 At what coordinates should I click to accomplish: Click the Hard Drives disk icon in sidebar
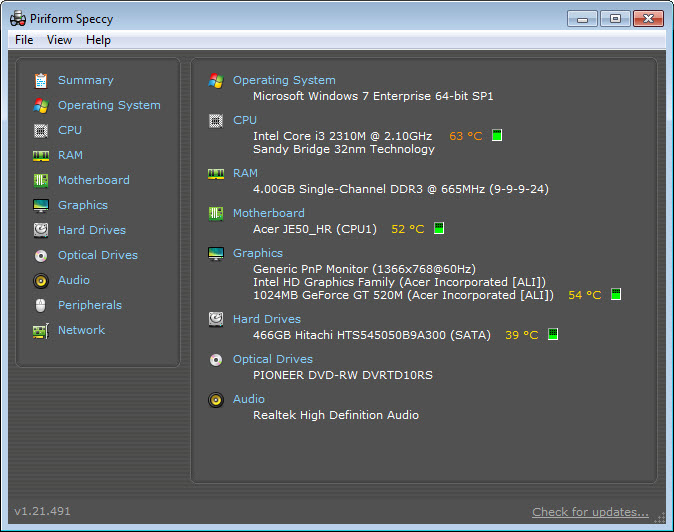point(41,230)
